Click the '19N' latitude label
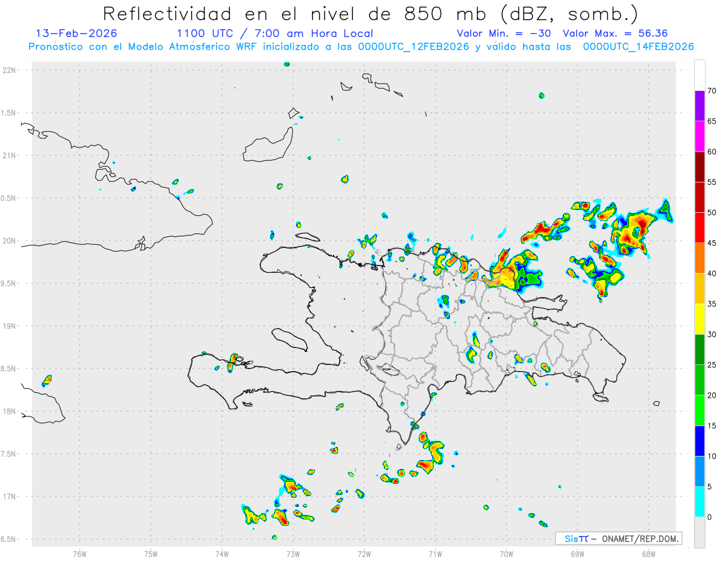The width and height of the screenshot is (728, 562). [10, 326]
